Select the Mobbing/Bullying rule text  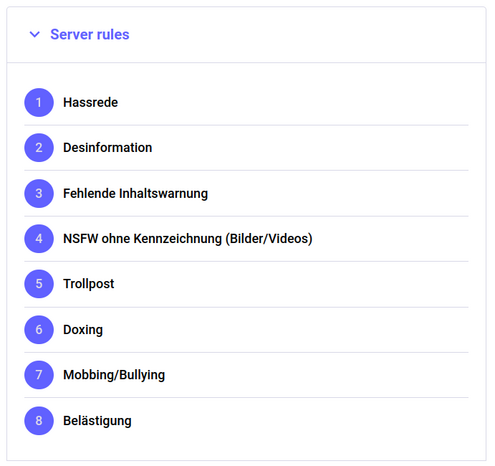pyautogui.click(x=114, y=375)
